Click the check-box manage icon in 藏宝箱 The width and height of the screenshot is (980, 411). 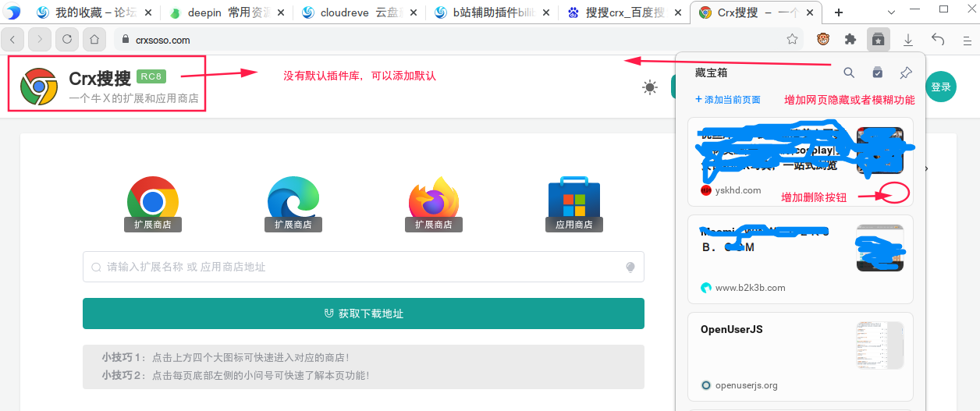pyautogui.click(x=878, y=73)
